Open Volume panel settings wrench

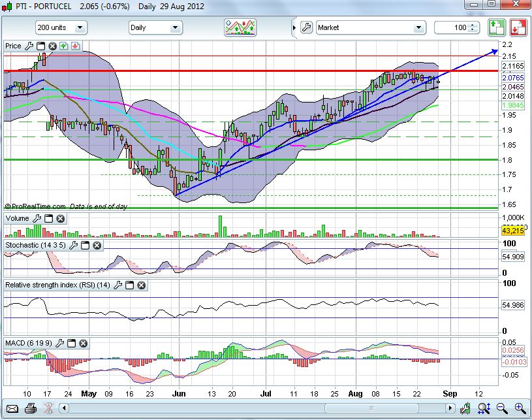[x=37, y=218]
